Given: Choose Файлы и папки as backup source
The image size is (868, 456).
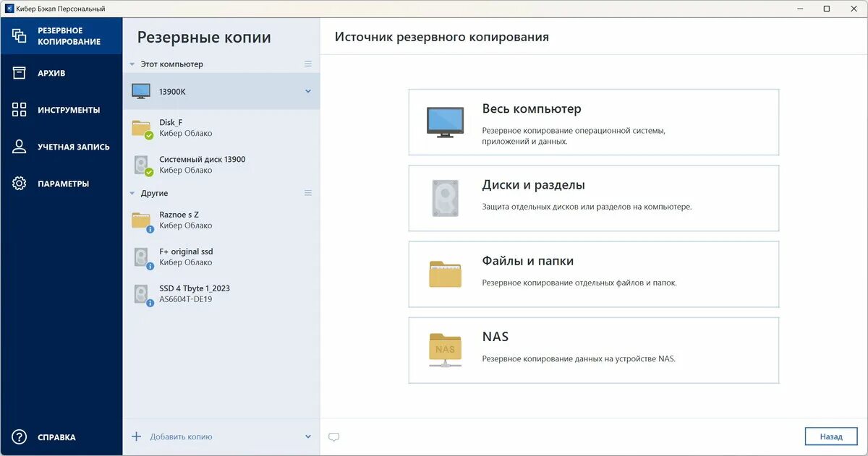Looking at the screenshot, I should pyautogui.click(x=594, y=274).
